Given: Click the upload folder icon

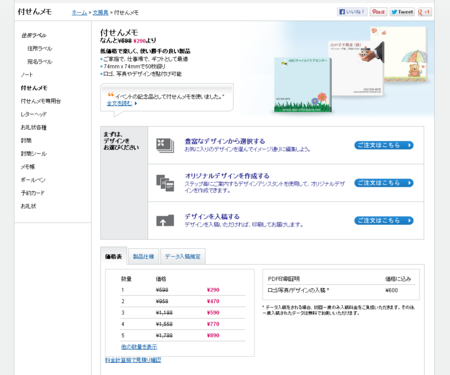Looking at the screenshot, I should [x=165, y=220].
